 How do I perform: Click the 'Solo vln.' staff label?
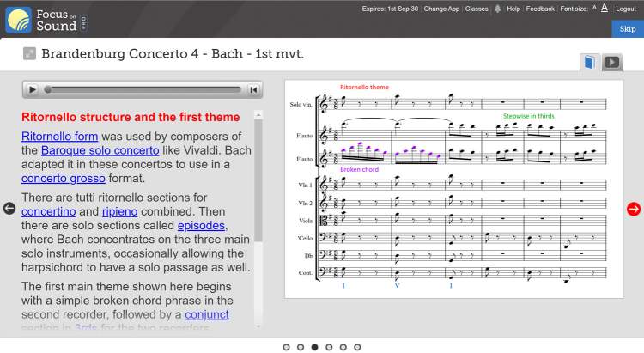301,105
